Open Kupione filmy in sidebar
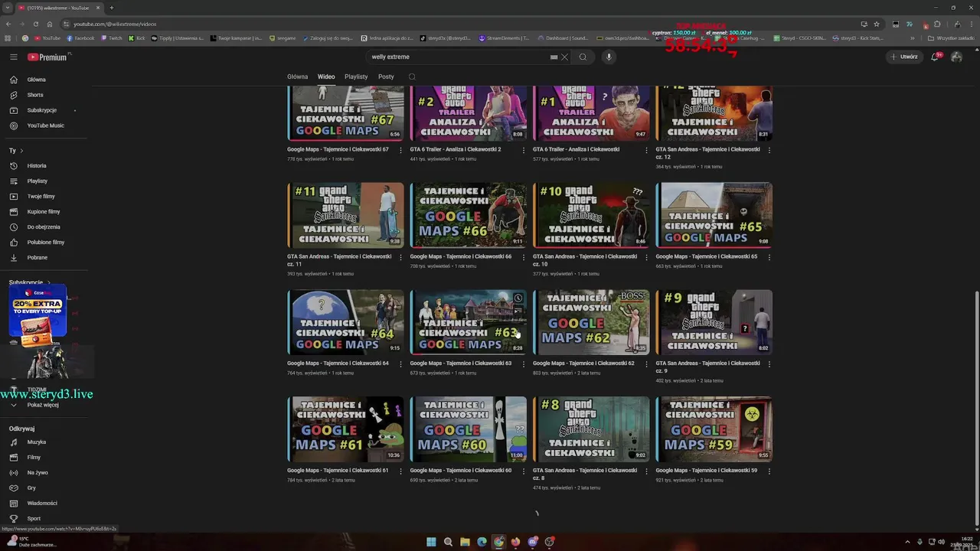 click(44, 211)
